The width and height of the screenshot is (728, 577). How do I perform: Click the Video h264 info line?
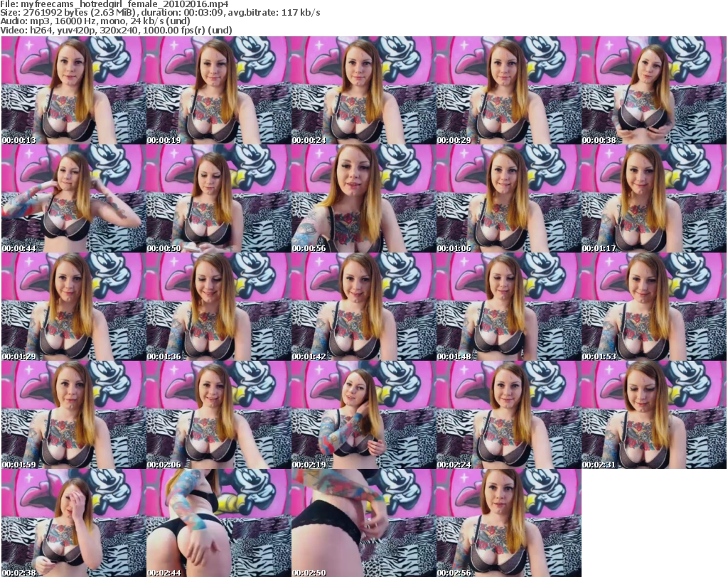[x=116, y=30]
